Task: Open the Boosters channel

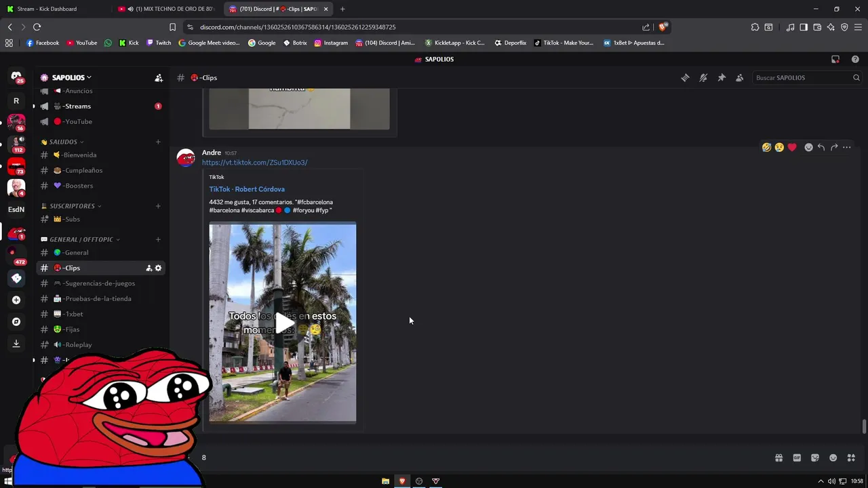Action: point(100,186)
